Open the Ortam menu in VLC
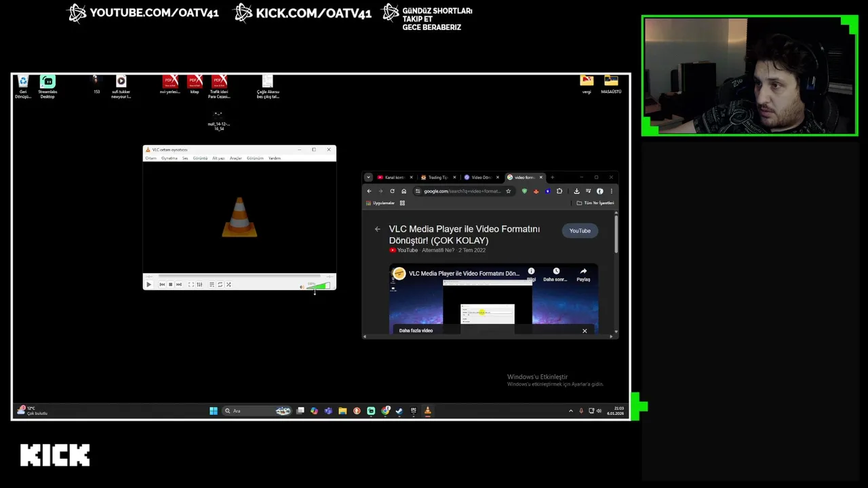 [x=151, y=158]
